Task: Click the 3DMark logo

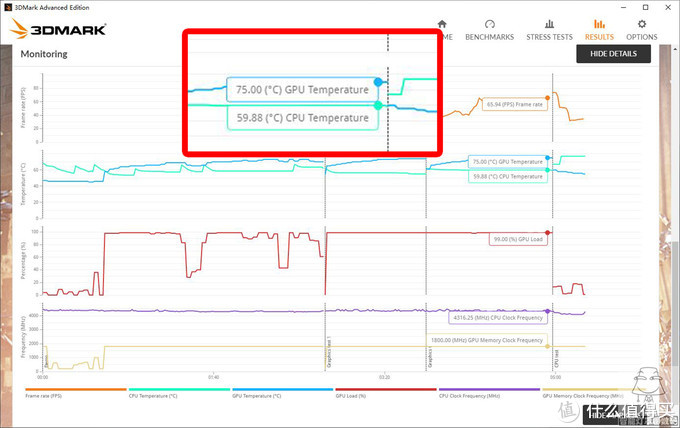Action: [59, 29]
